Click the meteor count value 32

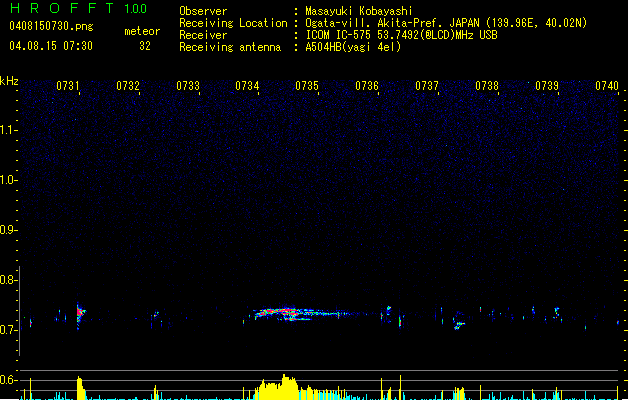pos(145,46)
